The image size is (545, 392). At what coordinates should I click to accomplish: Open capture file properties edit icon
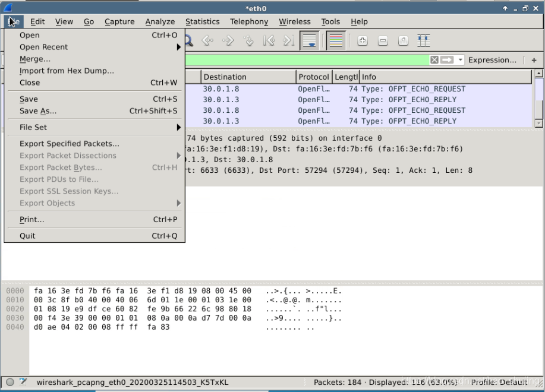pos(23,382)
